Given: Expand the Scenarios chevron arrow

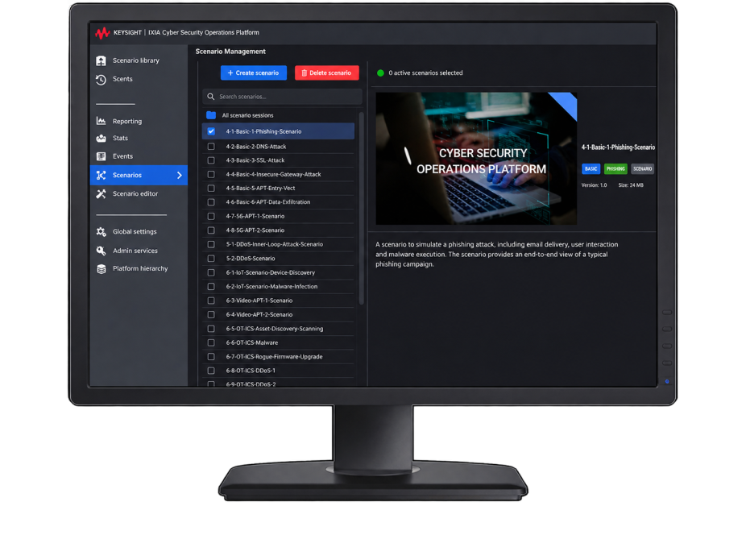Looking at the screenshot, I should 180,175.
